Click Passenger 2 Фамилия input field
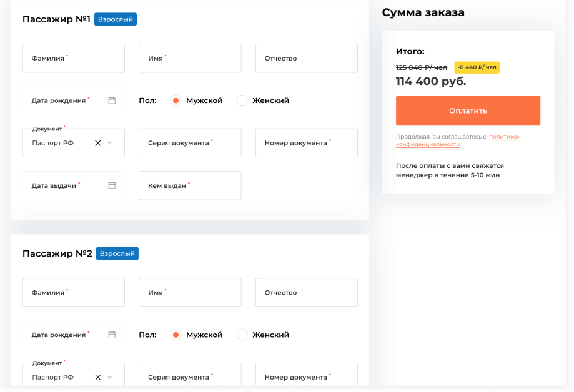The width and height of the screenshot is (574, 392). pos(74,292)
